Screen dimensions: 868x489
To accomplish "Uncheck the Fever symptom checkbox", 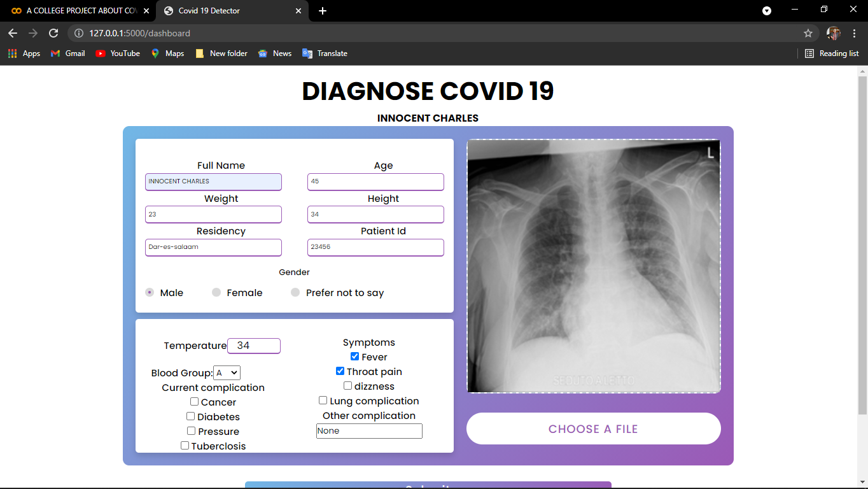I will 355,357.
